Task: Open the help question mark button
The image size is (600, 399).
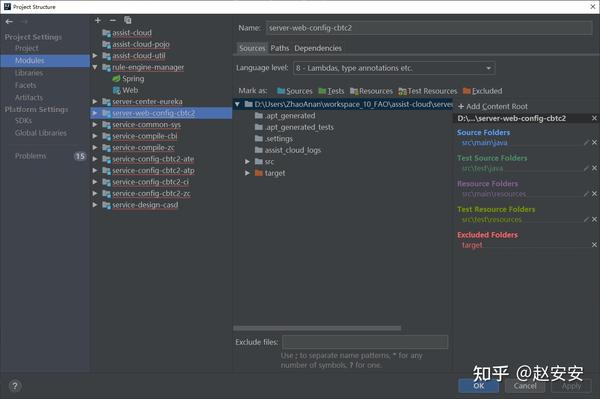Action: (x=15, y=386)
